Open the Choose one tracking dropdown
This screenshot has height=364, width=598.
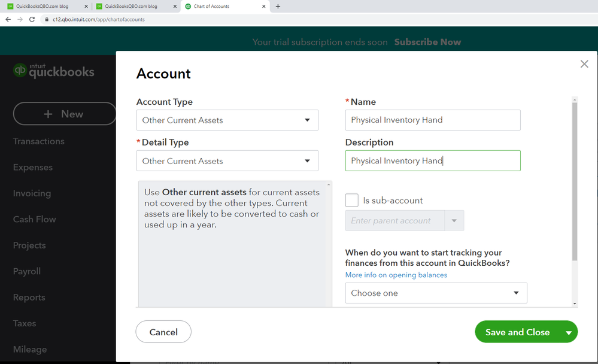[436, 293]
